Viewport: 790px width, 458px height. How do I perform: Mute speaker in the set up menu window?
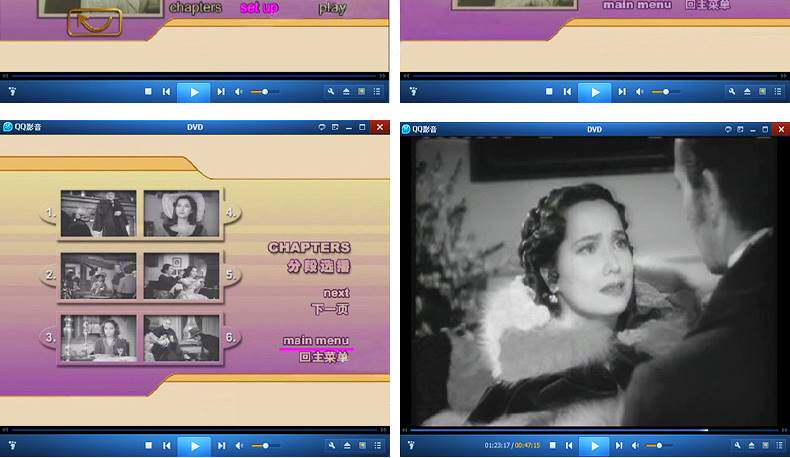(239, 92)
